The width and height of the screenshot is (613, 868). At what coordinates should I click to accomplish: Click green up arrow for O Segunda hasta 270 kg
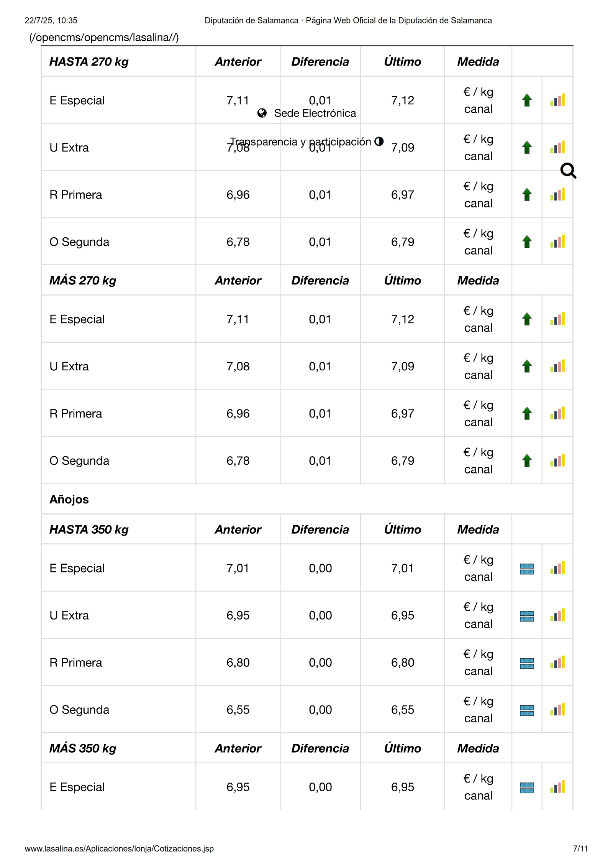click(x=527, y=242)
